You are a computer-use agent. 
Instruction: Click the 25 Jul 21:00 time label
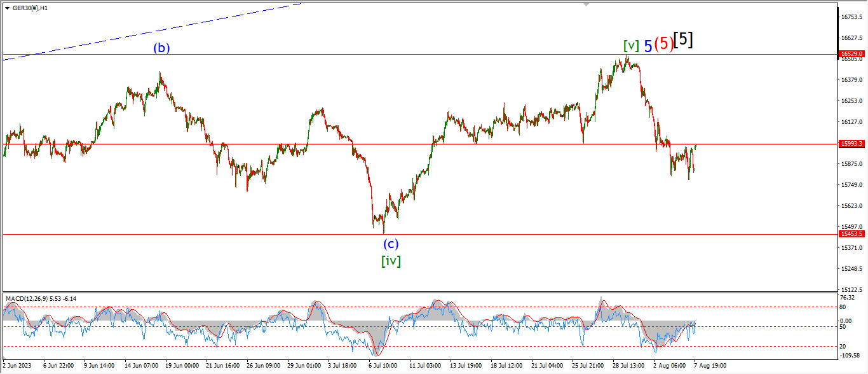coord(588,366)
